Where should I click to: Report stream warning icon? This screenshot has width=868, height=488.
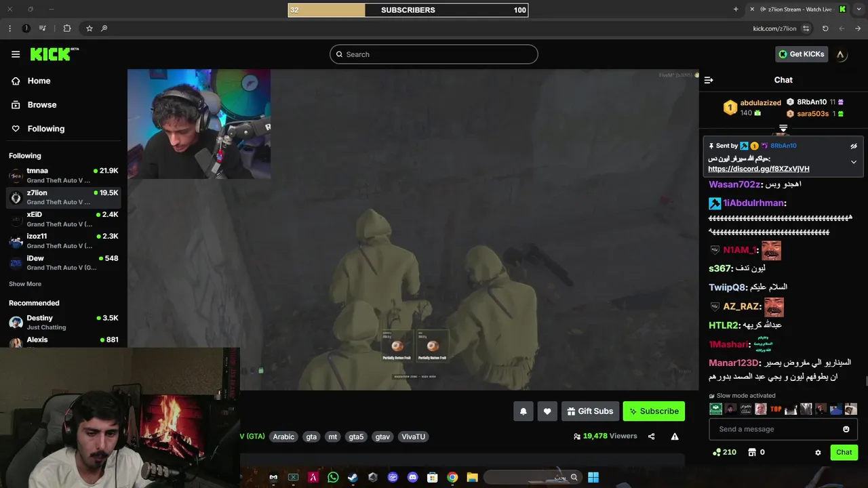[675, 436]
